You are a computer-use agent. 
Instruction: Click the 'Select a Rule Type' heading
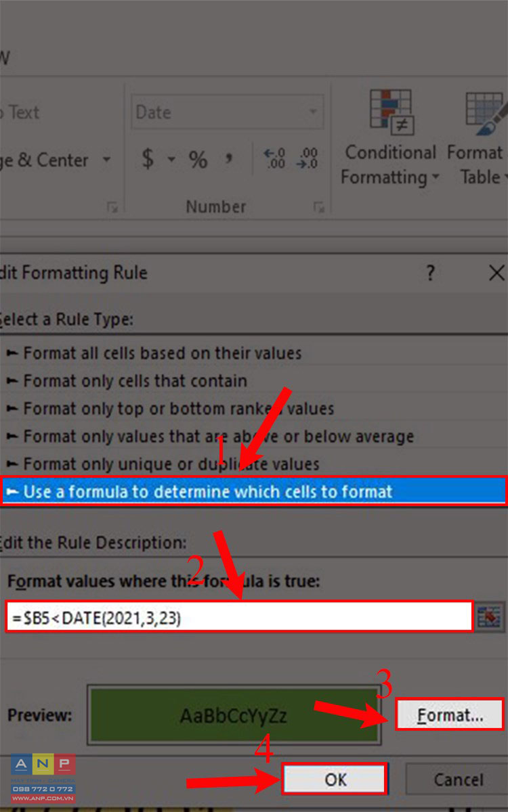point(66,319)
